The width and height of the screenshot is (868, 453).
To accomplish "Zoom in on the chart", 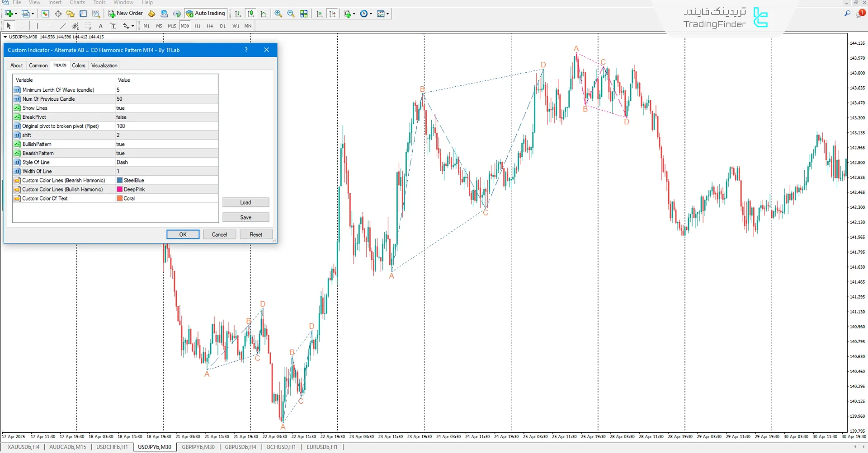I will pyautogui.click(x=278, y=14).
